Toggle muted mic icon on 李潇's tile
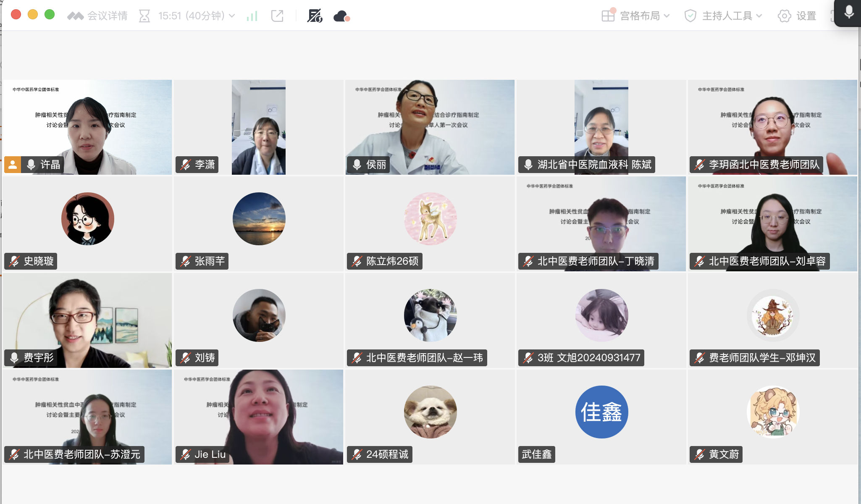861x504 pixels. 186,165
